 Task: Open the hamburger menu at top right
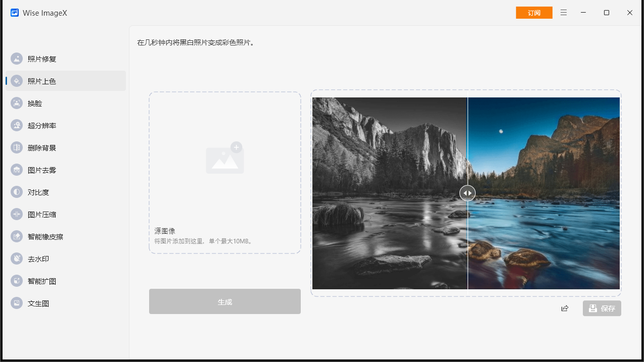563,12
